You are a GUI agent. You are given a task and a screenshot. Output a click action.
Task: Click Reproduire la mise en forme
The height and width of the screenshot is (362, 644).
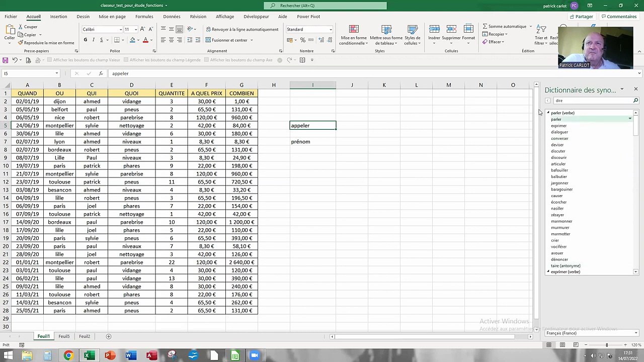[x=46, y=43]
